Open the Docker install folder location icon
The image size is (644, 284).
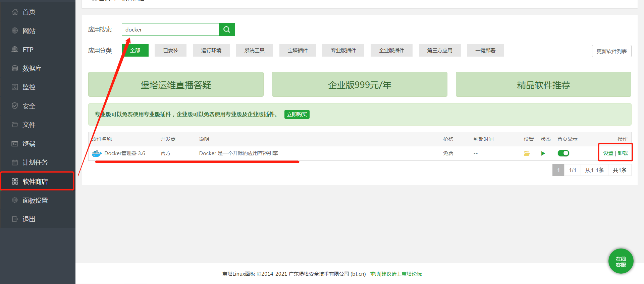pos(527,153)
